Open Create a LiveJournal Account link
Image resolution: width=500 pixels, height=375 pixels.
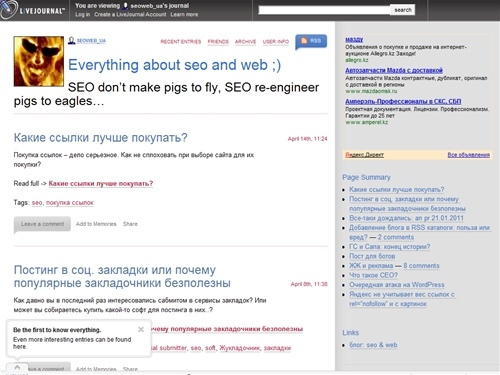(x=130, y=14)
